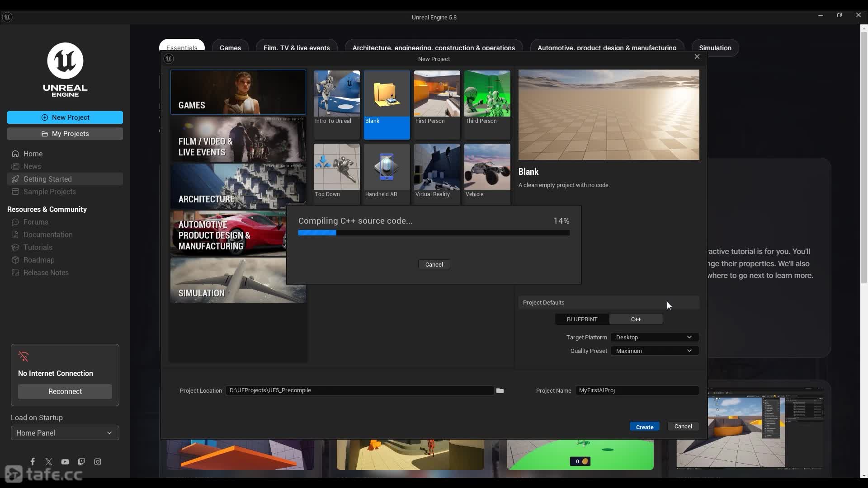The height and width of the screenshot is (488, 868).
Task: Click the Reconnect button
Action: tap(65, 392)
